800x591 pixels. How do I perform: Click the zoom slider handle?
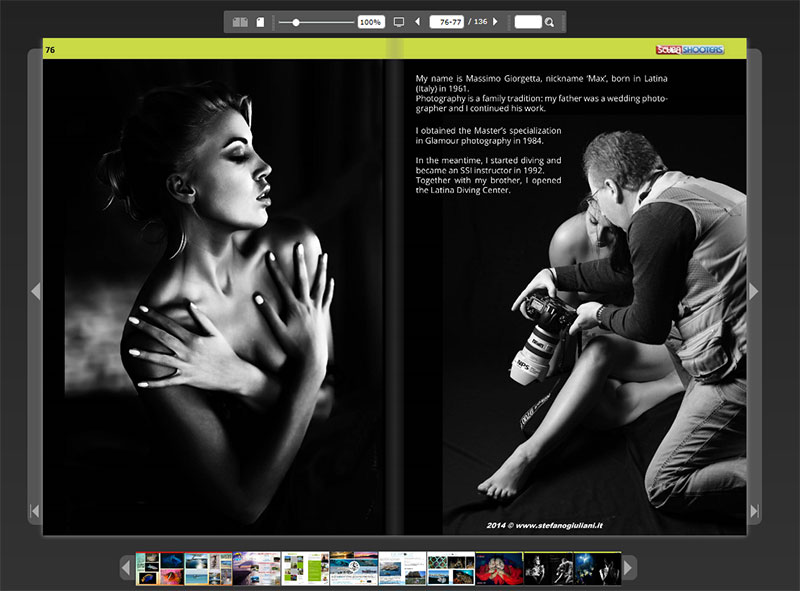pyautogui.click(x=296, y=22)
